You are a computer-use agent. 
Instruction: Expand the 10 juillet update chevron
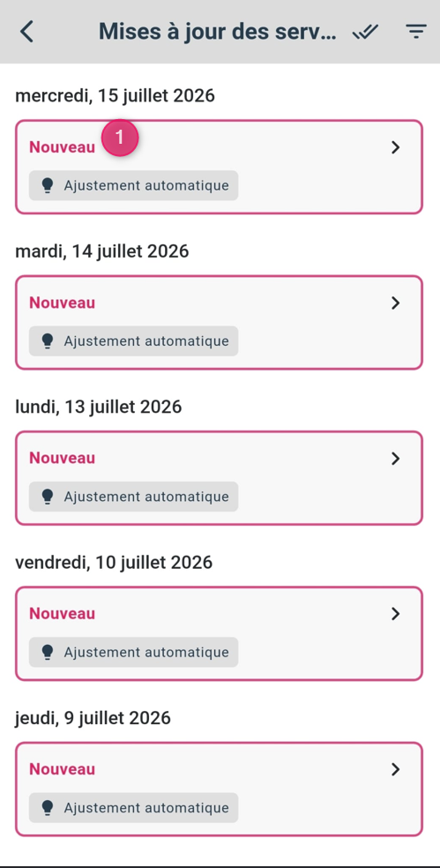tap(395, 614)
